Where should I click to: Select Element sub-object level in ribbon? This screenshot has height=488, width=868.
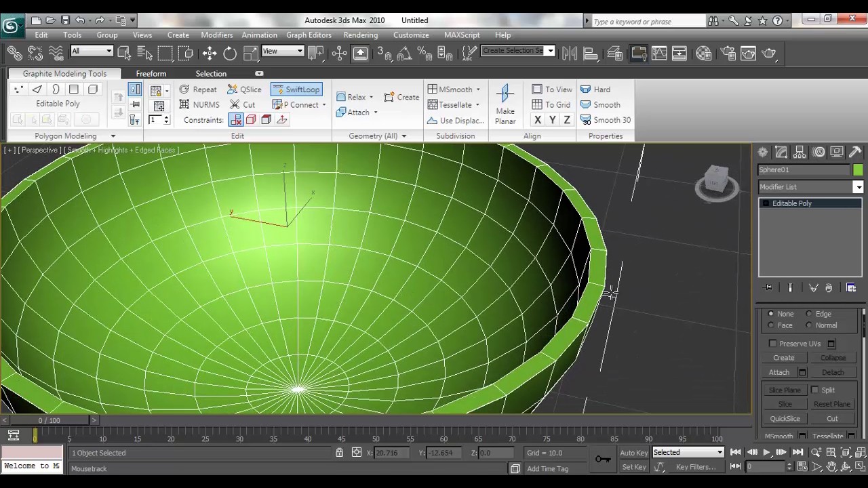(93, 89)
